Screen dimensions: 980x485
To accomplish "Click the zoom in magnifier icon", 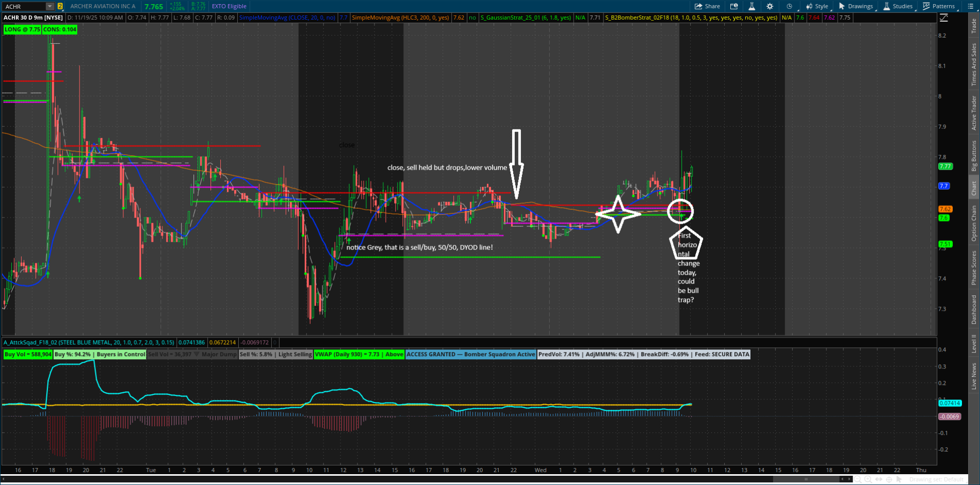I will point(868,479).
